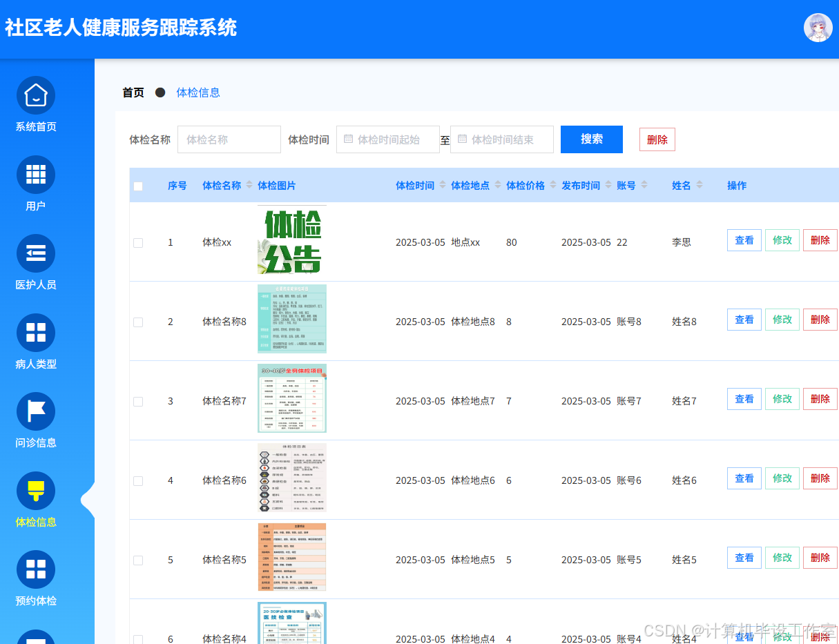Click 修改 for 体检名称8 row
Screen dimensions: 839x644
pos(782,320)
